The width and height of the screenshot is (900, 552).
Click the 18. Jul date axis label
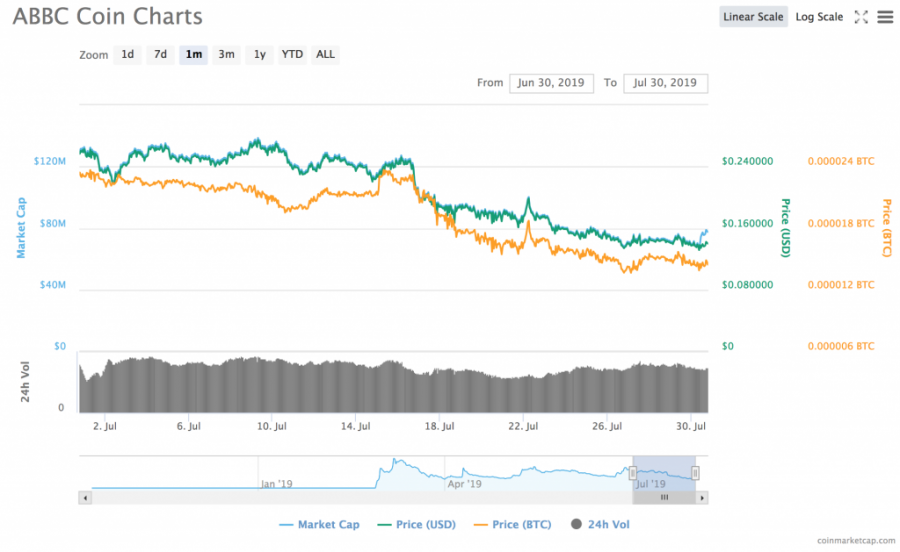pos(439,426)
